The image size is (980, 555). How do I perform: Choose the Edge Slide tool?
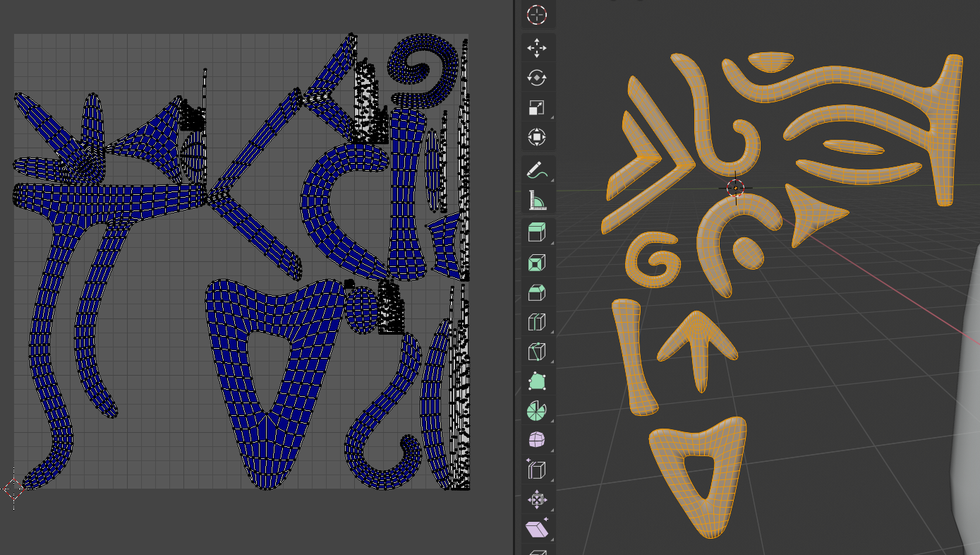click(537, 470)
